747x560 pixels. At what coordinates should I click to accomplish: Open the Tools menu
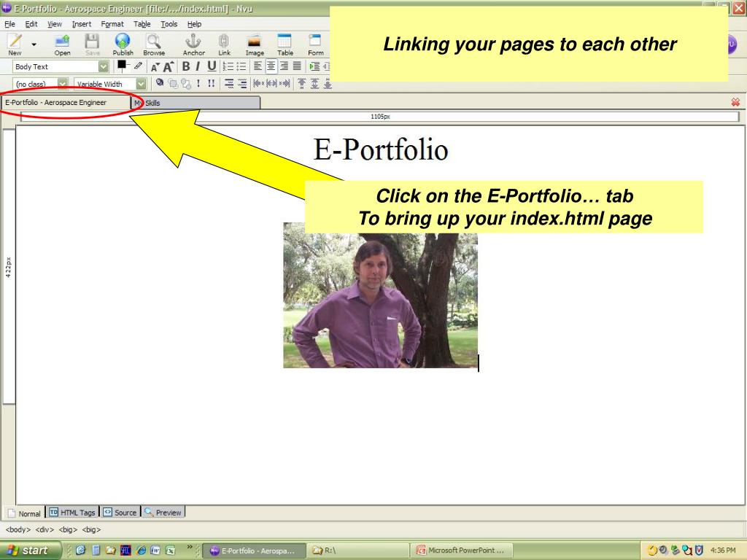pos(169,24)
